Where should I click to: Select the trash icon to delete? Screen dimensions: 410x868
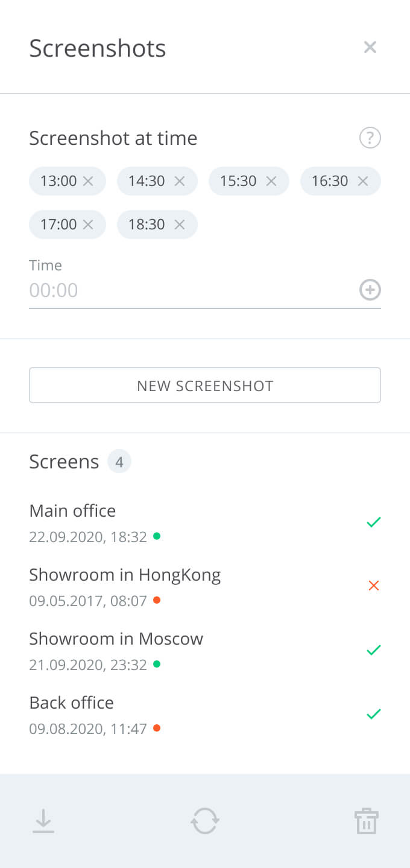point(367,821)
